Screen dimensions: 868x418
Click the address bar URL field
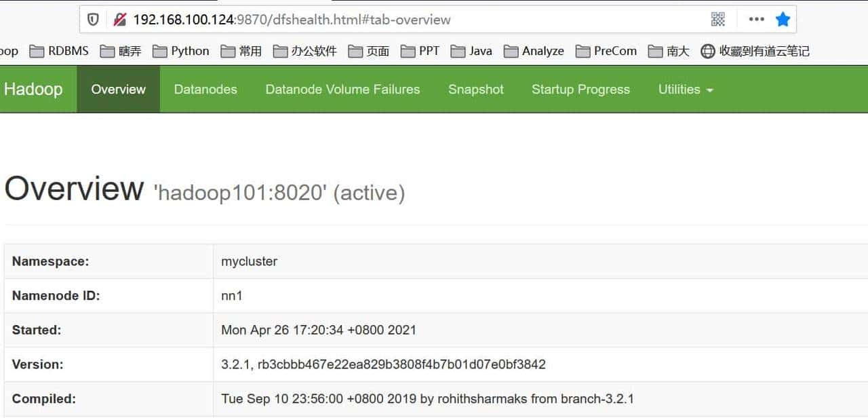[x=292, y=20]
